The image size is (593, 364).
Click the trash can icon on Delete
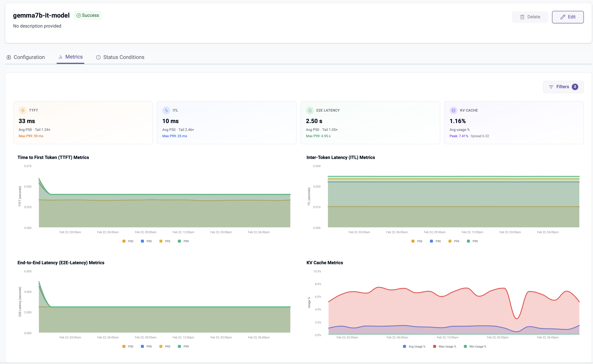click(x=522, y=17)
